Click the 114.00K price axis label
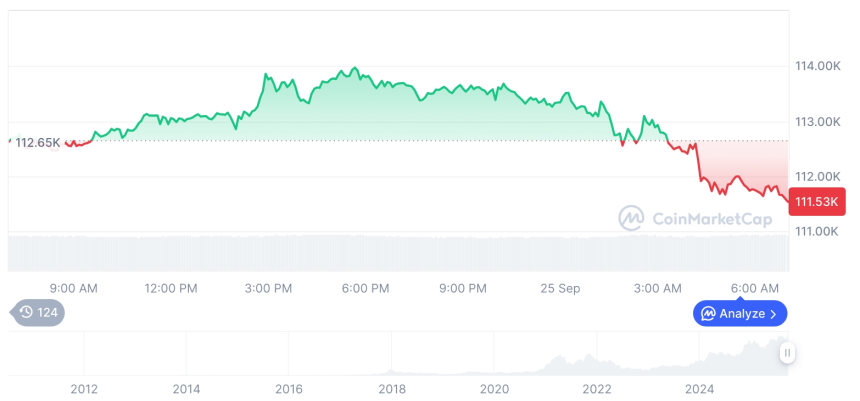The width and height of the screenshot is (860, 401). click(x=817, y=66)
